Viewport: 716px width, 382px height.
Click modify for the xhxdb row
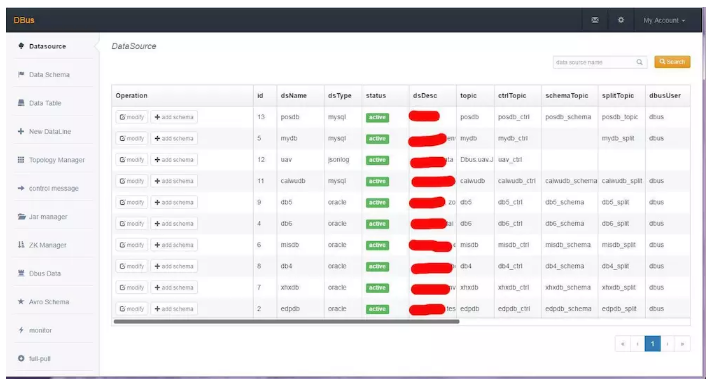132,288
